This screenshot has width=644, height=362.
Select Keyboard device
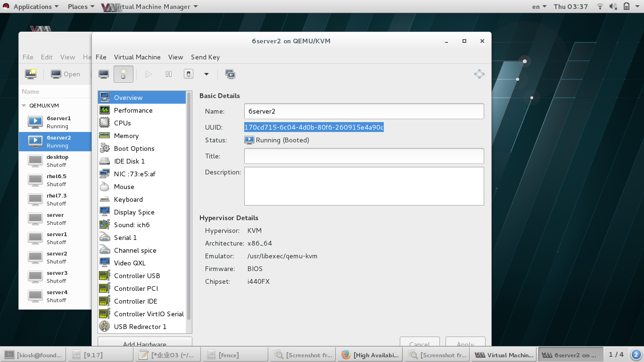pyautogui.click(x=142, y=199)
